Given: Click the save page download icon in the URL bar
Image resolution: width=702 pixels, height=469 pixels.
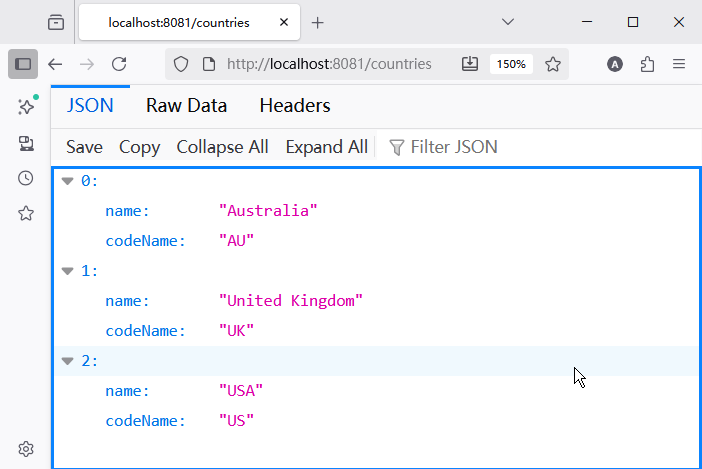Looking at the screenshot, I should pyautogui.click(x=470, y=64).
